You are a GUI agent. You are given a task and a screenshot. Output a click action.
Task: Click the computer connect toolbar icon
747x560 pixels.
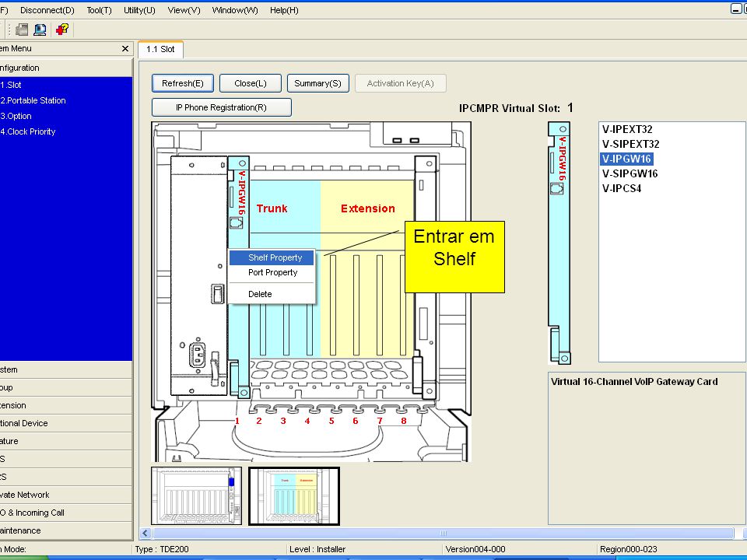tap(40, 30)
